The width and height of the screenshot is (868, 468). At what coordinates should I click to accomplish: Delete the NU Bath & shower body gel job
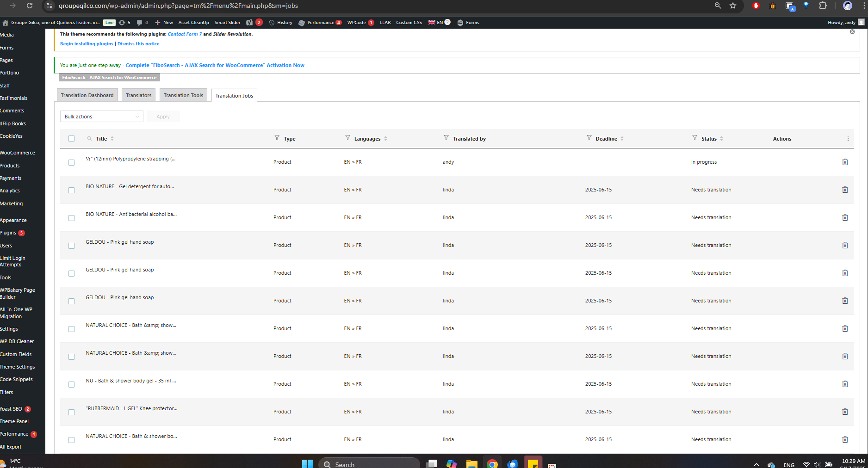[845, 384]
